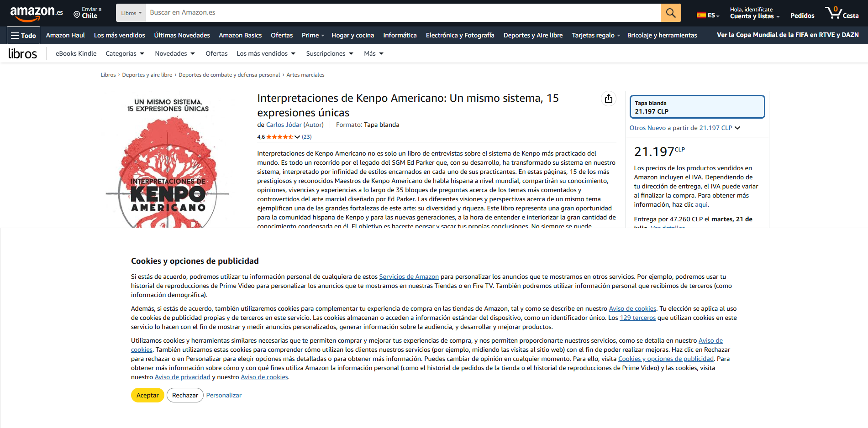Click the (23) reviews count link

point(307,137)
